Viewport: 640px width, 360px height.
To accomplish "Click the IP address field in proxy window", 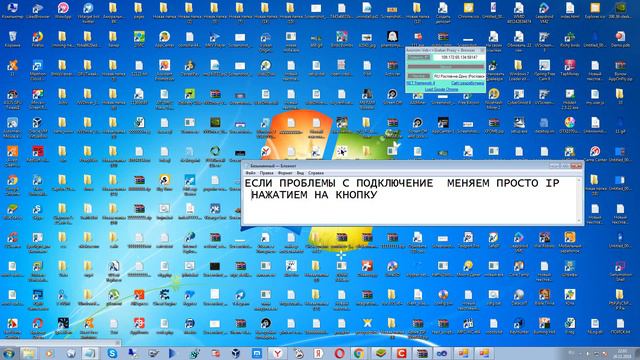I will [x=458, y=58].
